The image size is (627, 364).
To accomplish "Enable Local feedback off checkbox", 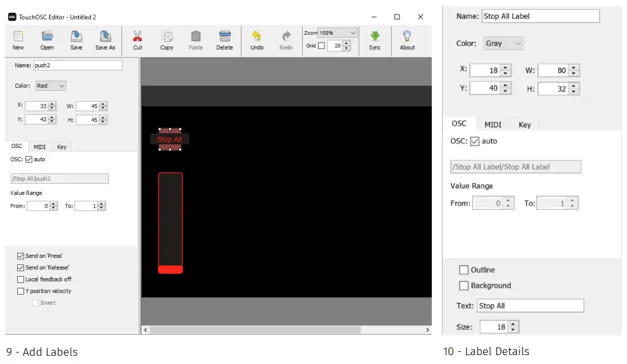I will tap(20, 280).
